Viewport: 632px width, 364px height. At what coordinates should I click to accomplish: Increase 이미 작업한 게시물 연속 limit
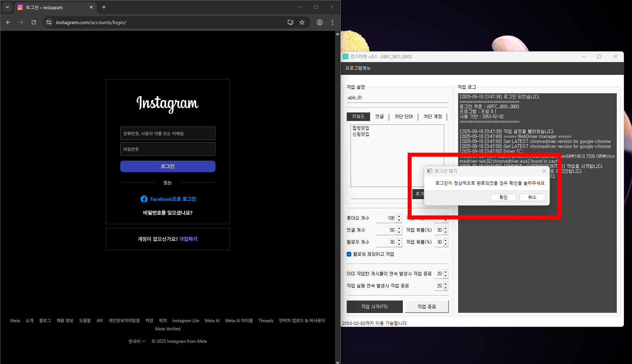[x=446, y=272]
